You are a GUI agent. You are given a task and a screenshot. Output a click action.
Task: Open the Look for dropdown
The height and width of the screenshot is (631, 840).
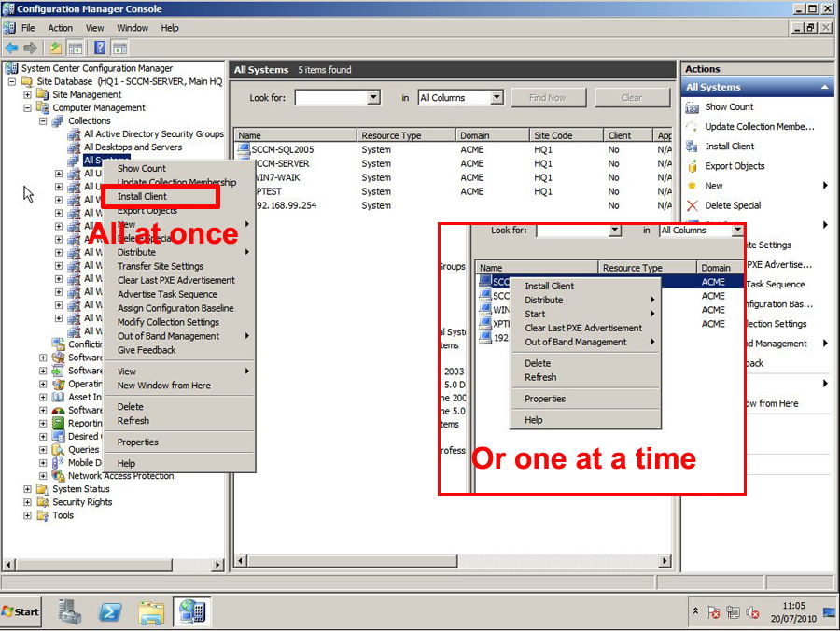pyautogui.click(x=374, y=97)
